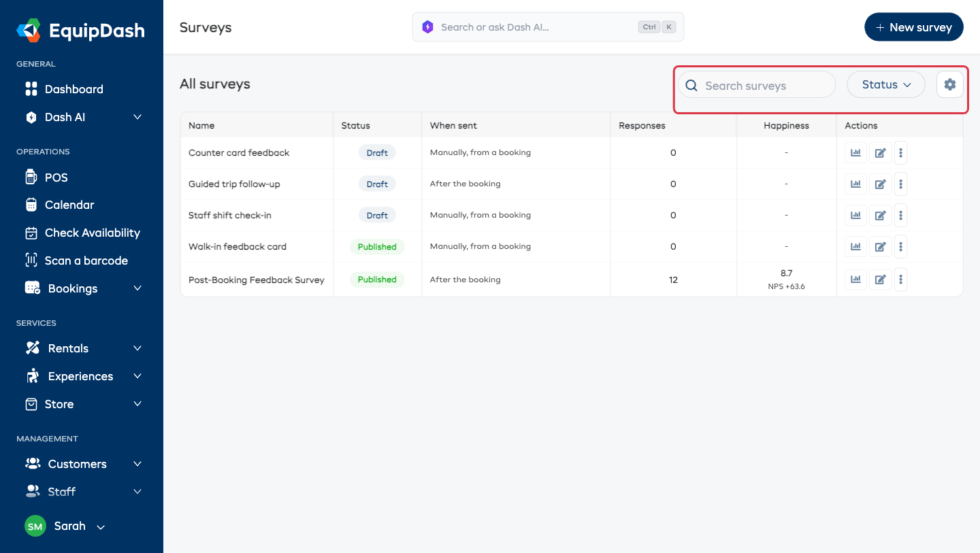Edit the Staff shift check-in survey
The image size is (980, 553).
click(x=880, y=216)
